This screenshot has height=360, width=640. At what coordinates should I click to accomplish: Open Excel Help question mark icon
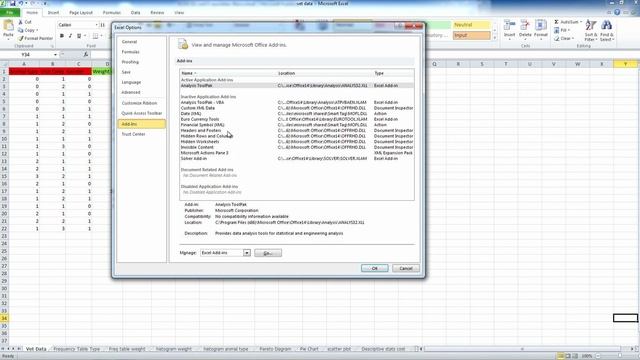617,13
